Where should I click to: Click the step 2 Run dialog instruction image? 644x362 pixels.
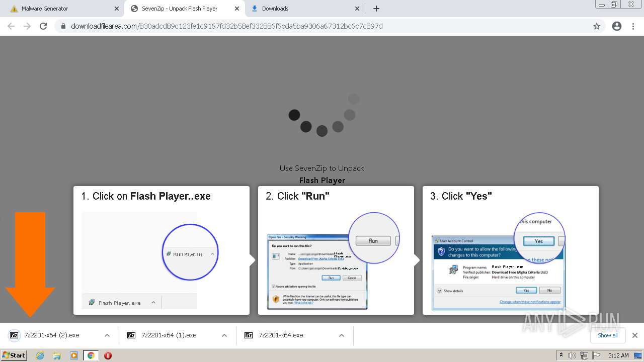(x=333, y=261)
